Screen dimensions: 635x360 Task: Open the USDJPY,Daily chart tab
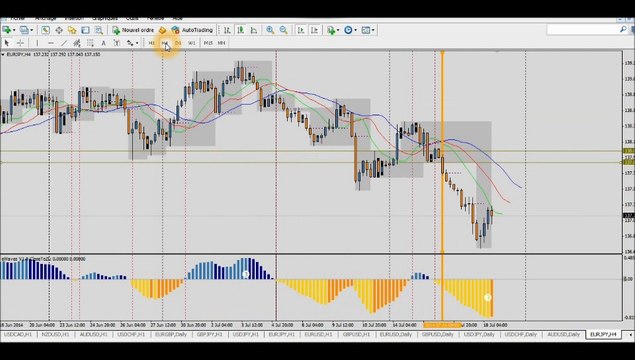[x=479, y=334]
